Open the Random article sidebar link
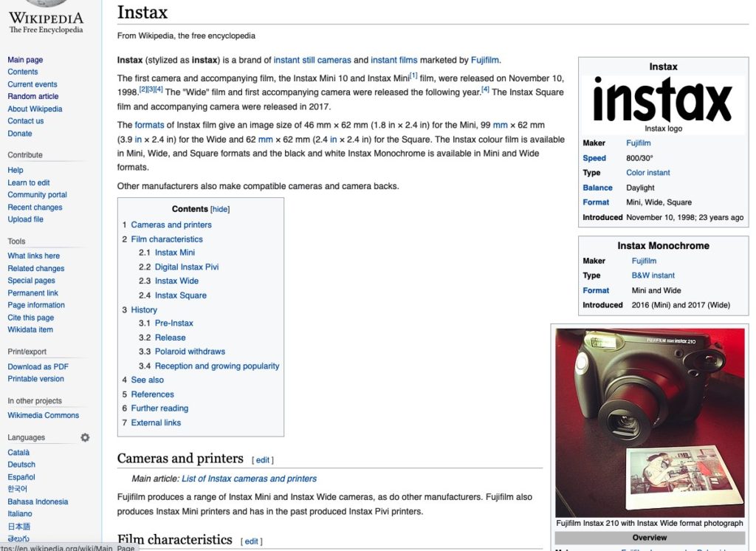 [x=33, y=96]
